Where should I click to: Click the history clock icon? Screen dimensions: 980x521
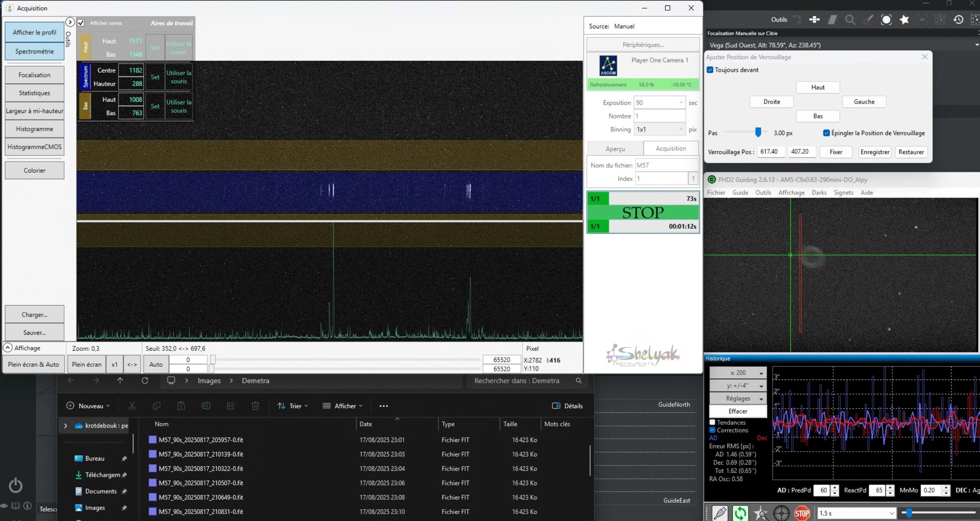[x=958, y=19]
